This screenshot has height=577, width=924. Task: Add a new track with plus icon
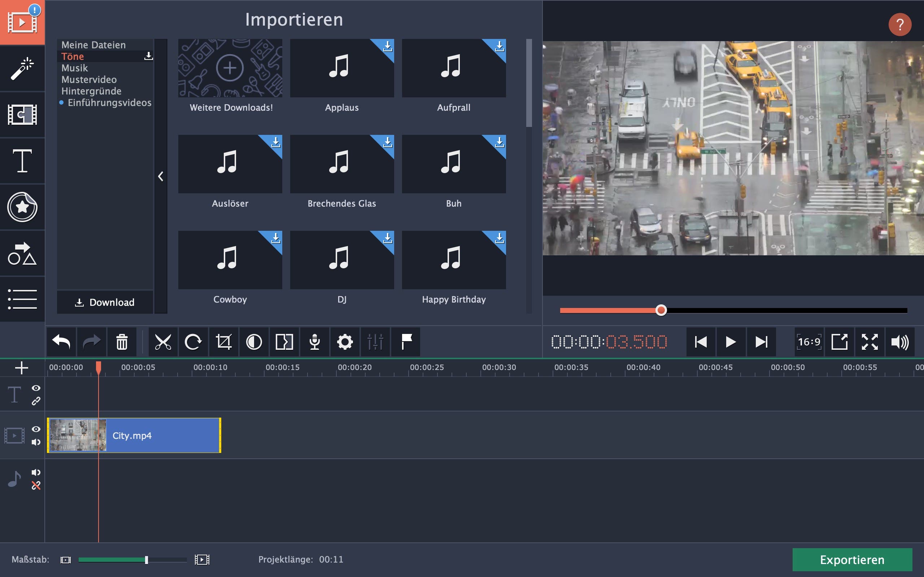pos(21,368)
